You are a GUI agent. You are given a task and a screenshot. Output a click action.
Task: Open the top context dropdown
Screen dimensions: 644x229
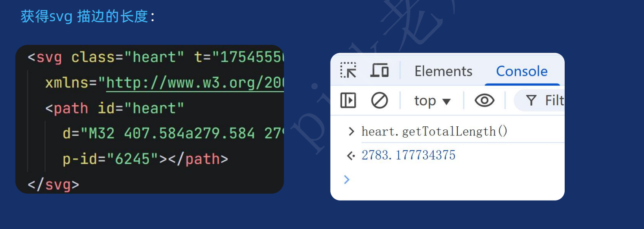point(432,101)
